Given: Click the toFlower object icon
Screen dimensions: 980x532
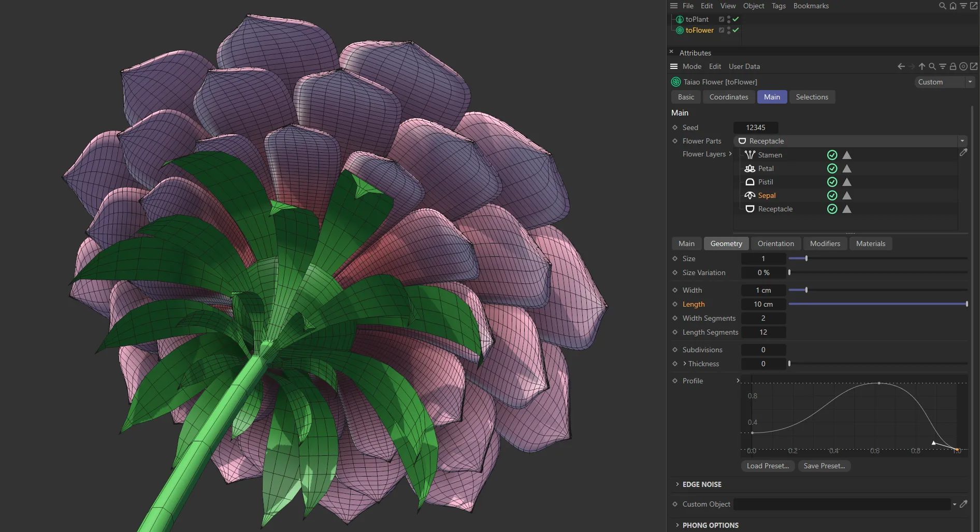Looking at the screenshot, I should pos(679,30).
